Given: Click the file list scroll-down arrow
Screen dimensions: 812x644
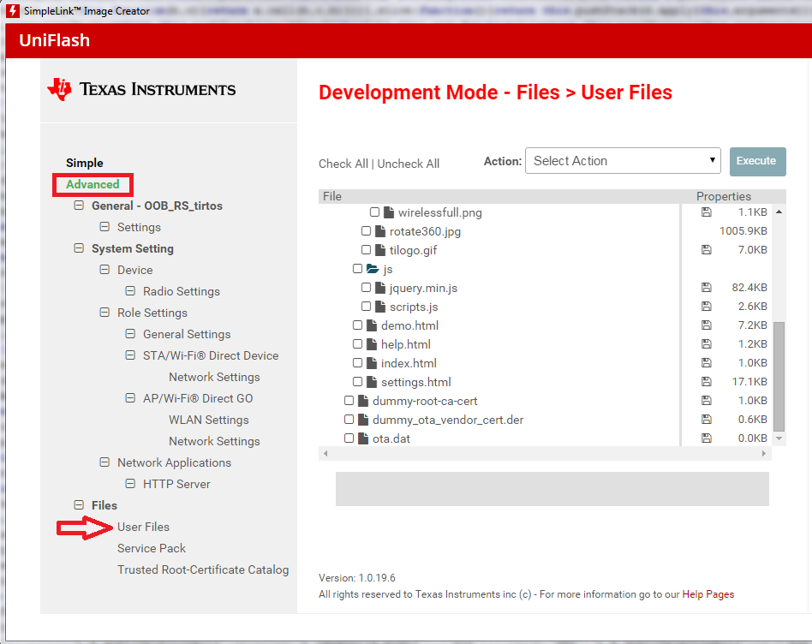Looking at the screenshot, I should click(x=779, y=438).
